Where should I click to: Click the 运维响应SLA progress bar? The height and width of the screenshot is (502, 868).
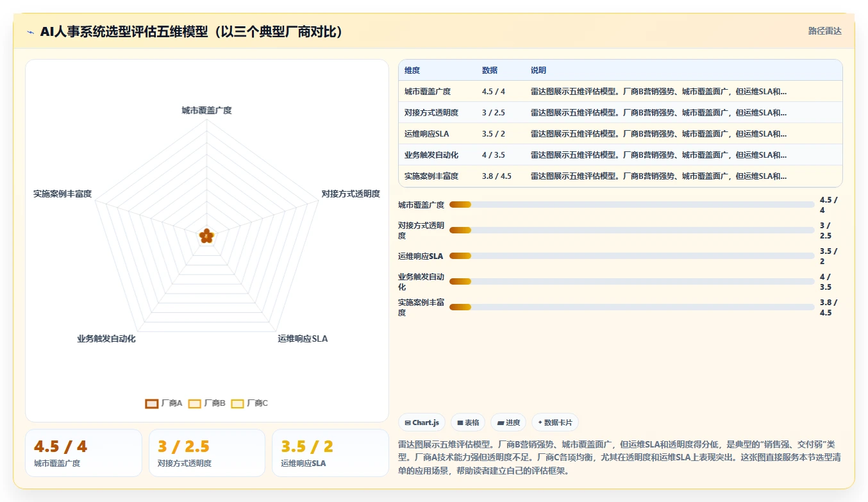tap(631, 256)
